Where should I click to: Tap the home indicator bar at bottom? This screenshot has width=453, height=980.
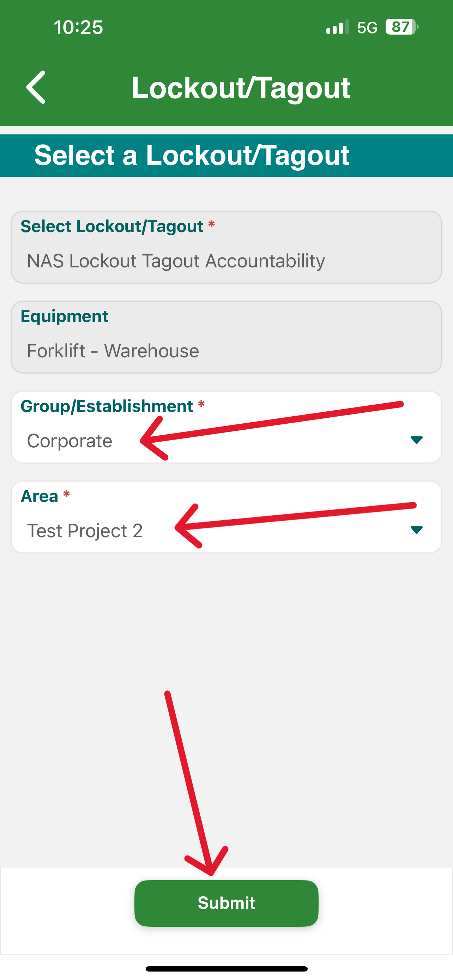(226, 969)
